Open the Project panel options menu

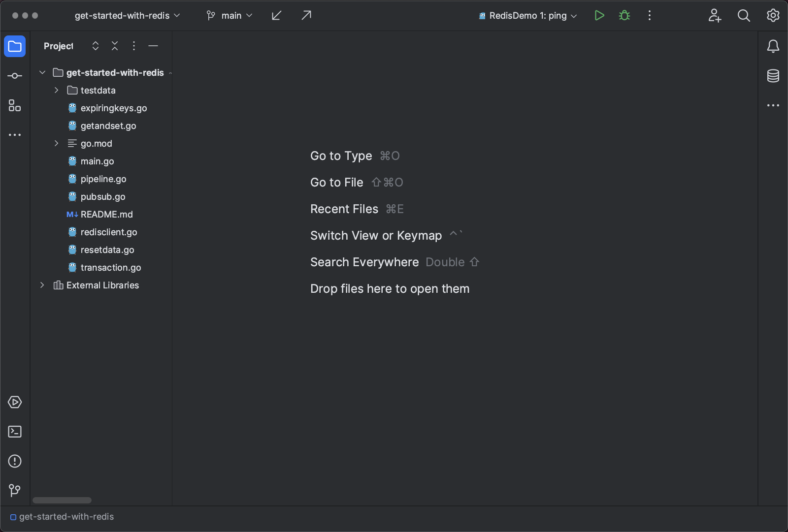133,46
